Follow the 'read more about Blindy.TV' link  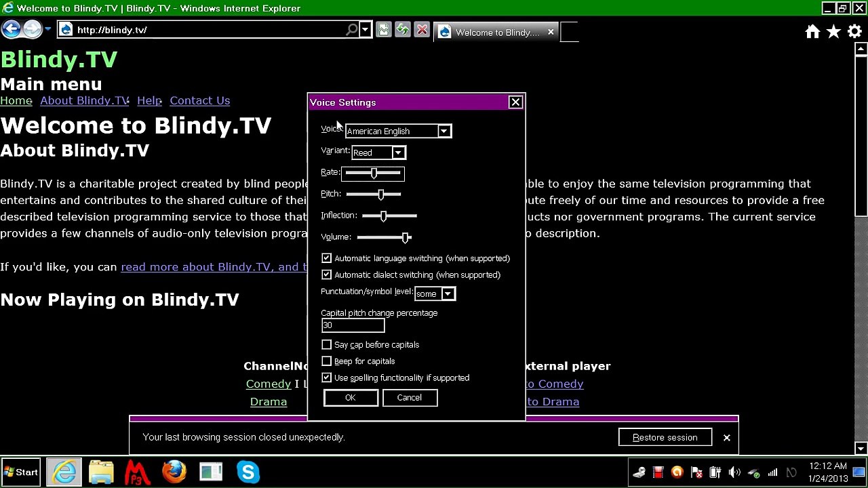[x=214, y=266]
